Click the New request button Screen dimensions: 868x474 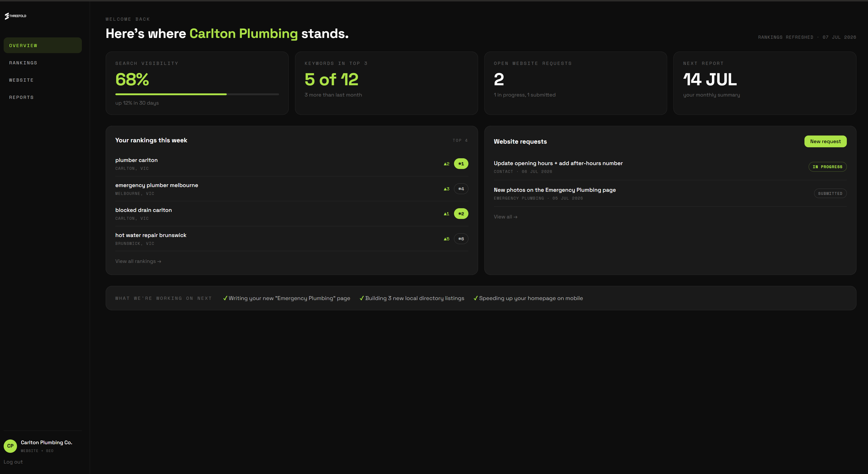click(x=825, y=141)
